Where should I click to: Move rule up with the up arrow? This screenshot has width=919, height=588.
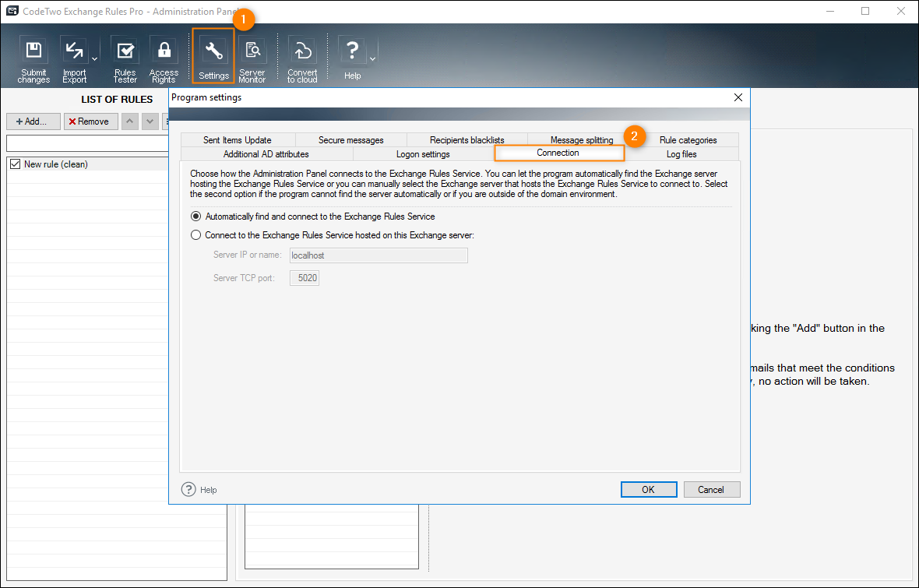point(129,121)
